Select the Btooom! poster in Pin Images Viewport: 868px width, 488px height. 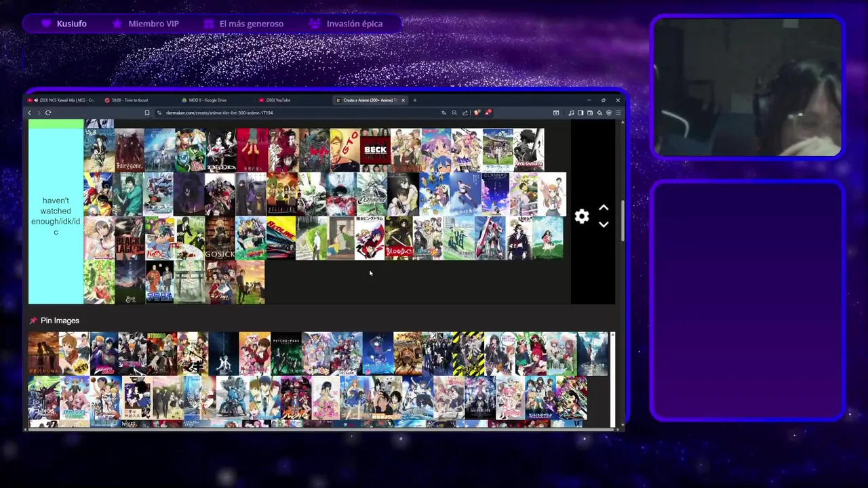coord(161,353)
